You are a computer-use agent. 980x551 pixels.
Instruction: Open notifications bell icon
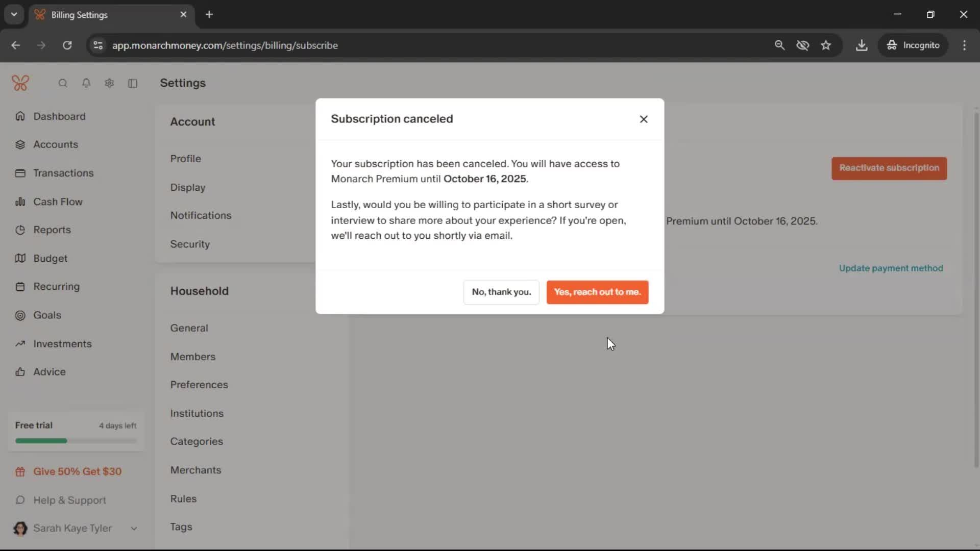coord(86,83)
